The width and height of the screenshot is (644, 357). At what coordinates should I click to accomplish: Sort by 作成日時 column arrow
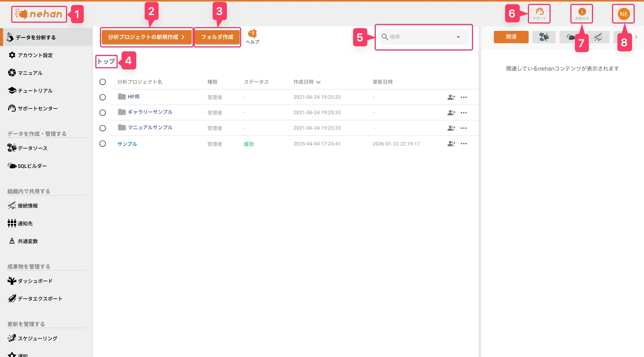(318, 82)
